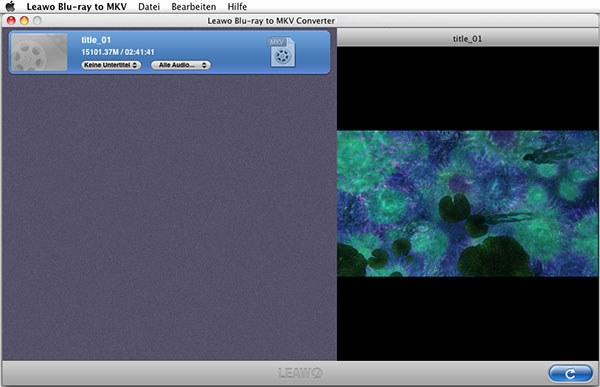The width and height of the screenshot is (600, 387).
Task: Click the video preview image
Action: click(x=467, y=203)
